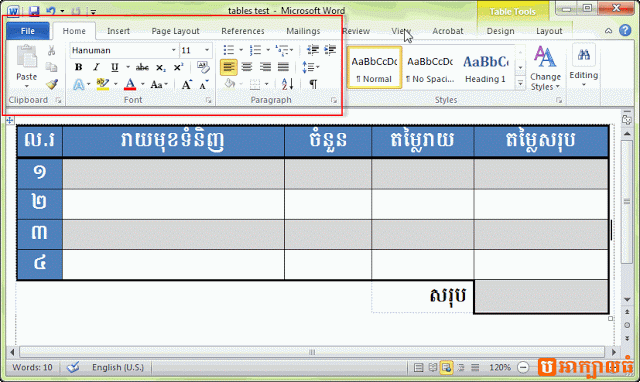640x382 pixels.
Task: Expand the Styles gallery More arrow
Action: (520, 83)
